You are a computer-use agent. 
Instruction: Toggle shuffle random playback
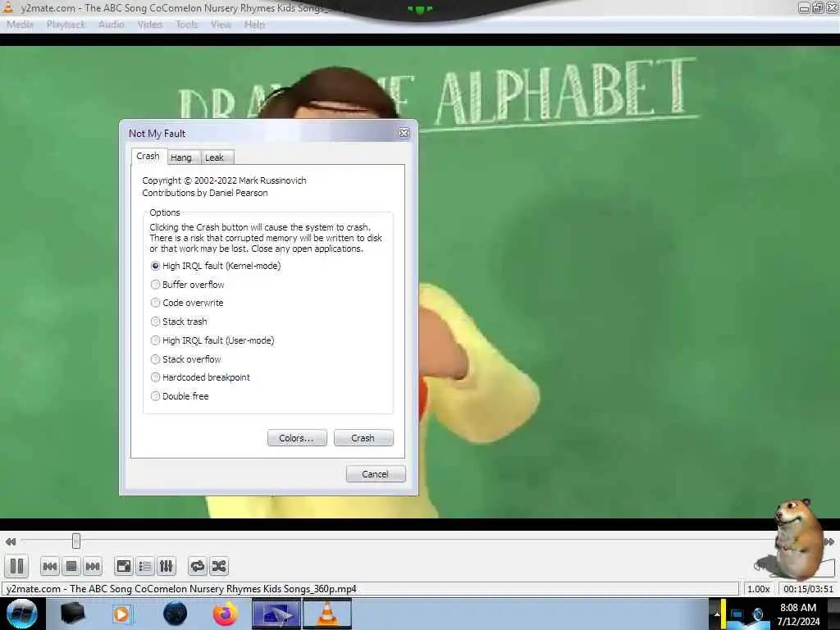point(218,566)
